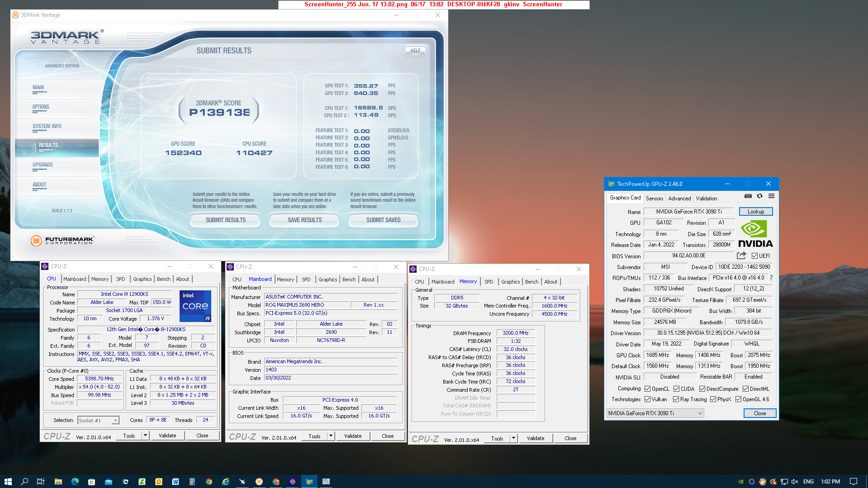Expand Tools dropdown arrow in CPU-Z CPU window
Viewport: 868px width, 488px height.
click(x=145, y=436)
